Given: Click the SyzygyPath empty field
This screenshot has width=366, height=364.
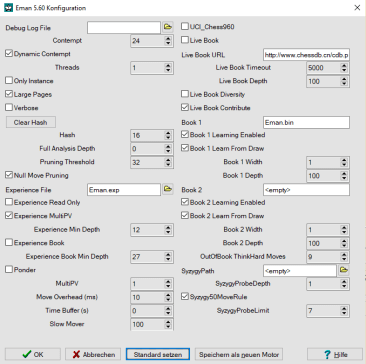Looking at the screenshot, I should 300,271.
